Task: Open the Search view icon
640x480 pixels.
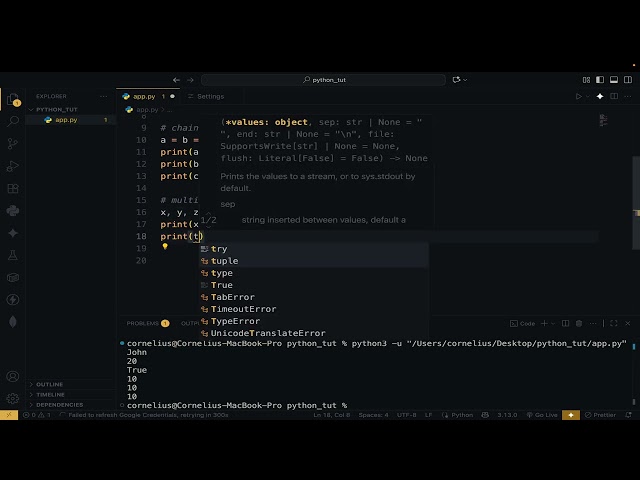Action: (13, 121)
